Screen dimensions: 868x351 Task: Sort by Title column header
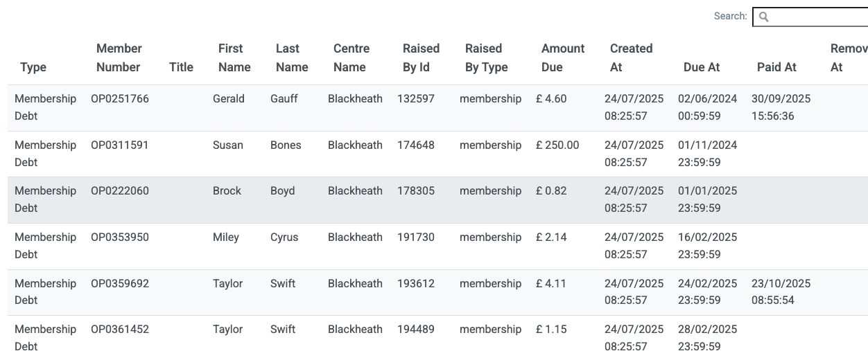coord(181,67)
